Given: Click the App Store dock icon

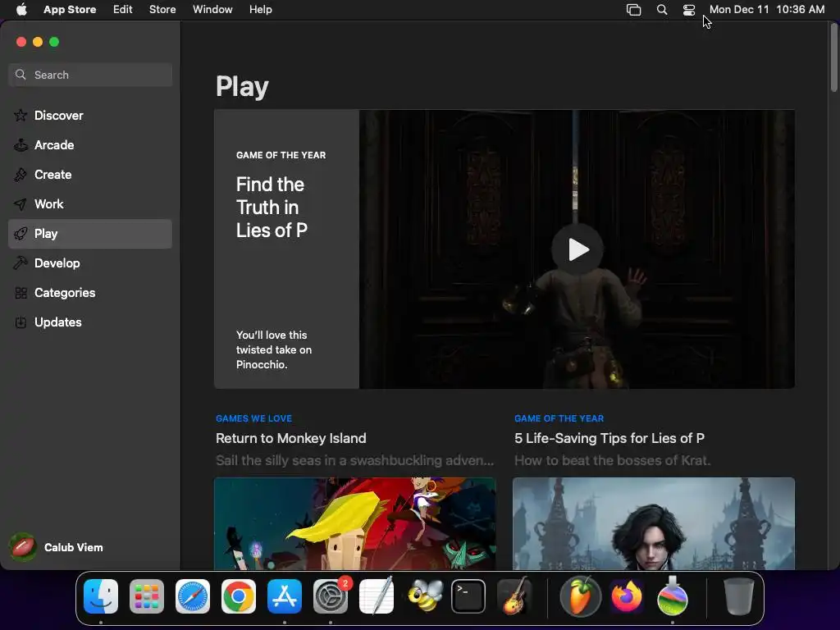Looking at the screenshot, I should 285,596.
